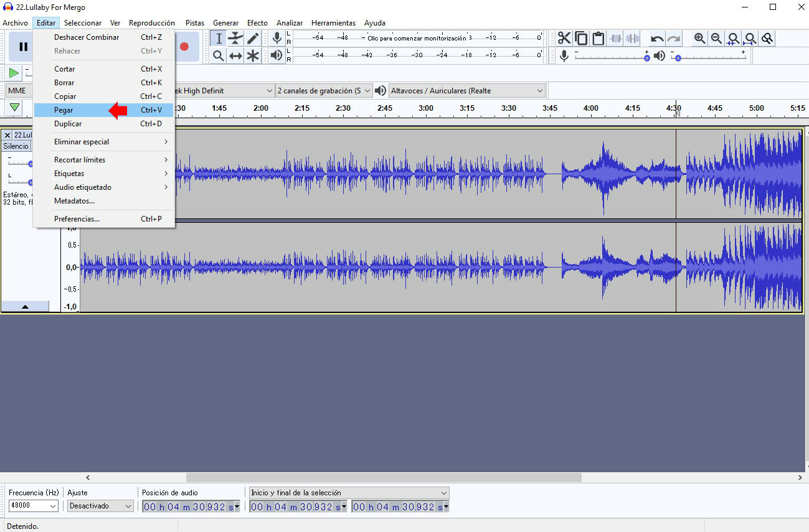Image resolution: width=809 pixels, height=532 pixels.
Task: Choose Pegar from the Editar menu
Action: (x=64, y=110)
